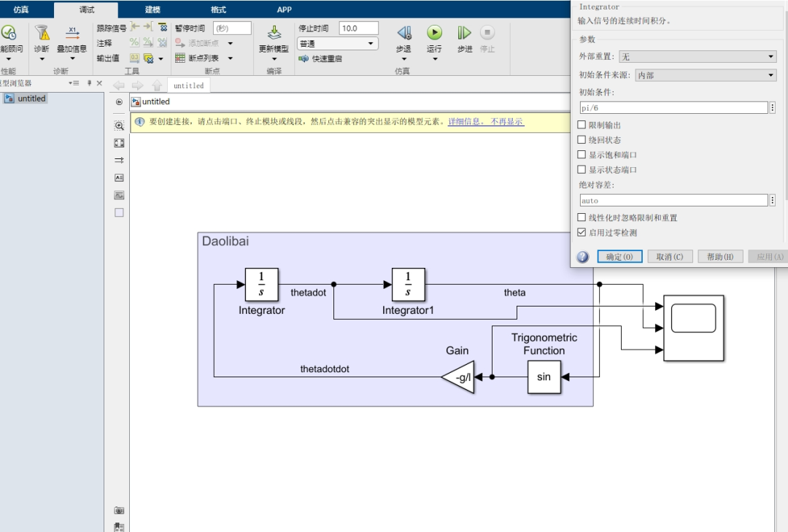
Task: Click the back navigation arrow
Action: tap(119, 85)
